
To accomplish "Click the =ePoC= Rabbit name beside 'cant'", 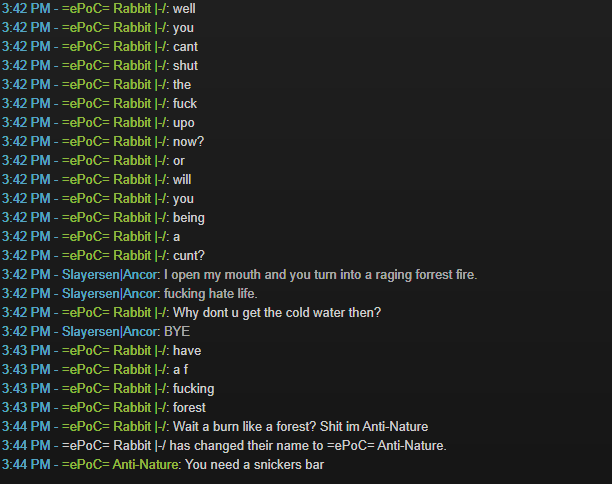I will [x=115, y=46].
